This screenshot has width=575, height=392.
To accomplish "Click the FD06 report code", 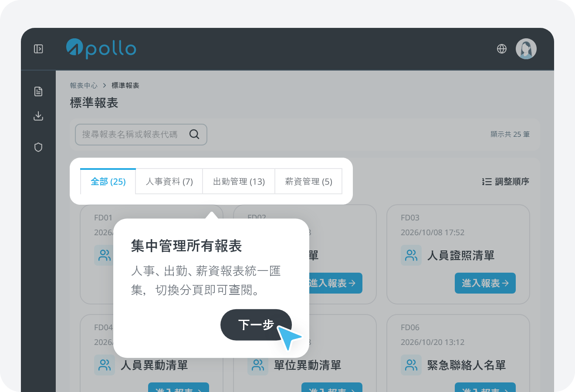I will 410,328.
